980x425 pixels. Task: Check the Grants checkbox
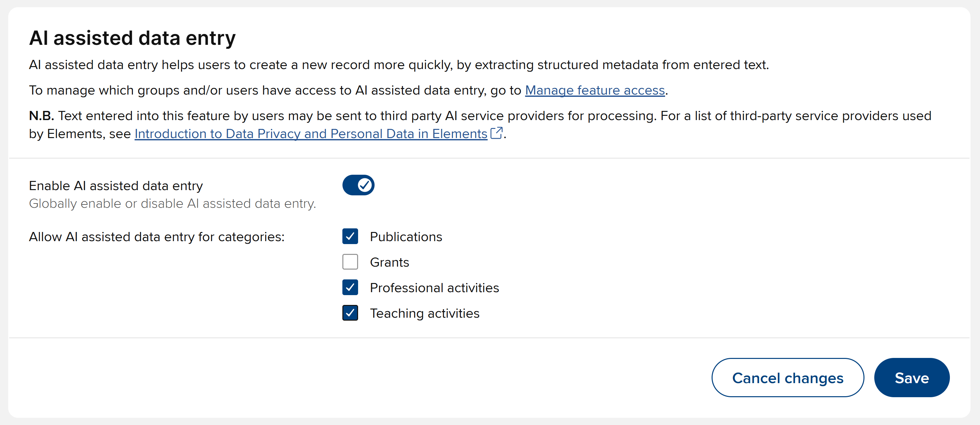click(x=350, y=262)
